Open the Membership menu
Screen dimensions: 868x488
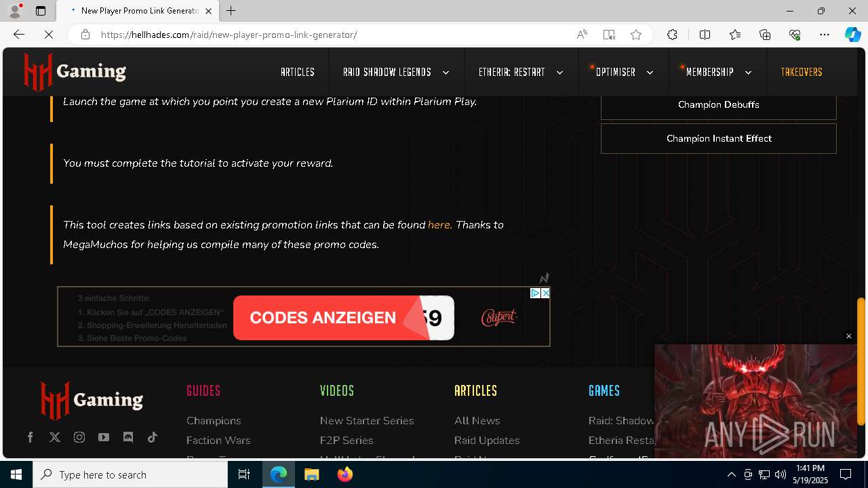click(710, 72)
